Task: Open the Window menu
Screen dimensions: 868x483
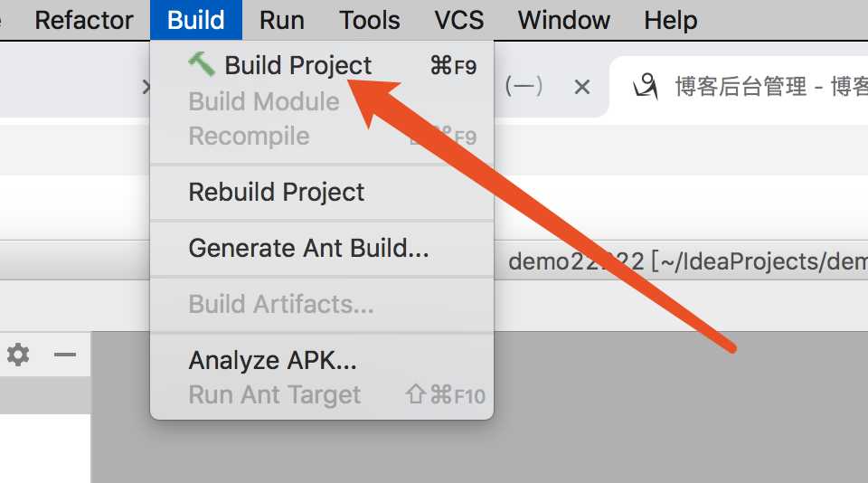Action: pos(564,20)
